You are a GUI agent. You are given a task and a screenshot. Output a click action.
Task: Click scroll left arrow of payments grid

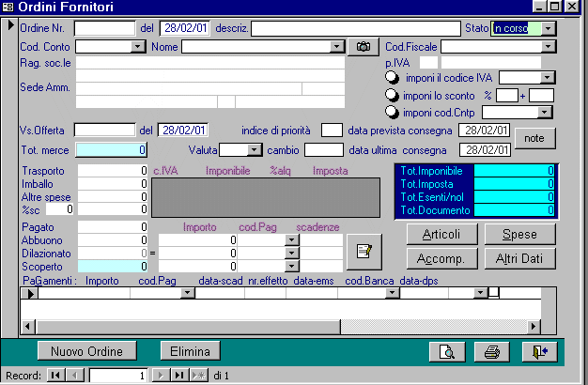tap(28, 327)
